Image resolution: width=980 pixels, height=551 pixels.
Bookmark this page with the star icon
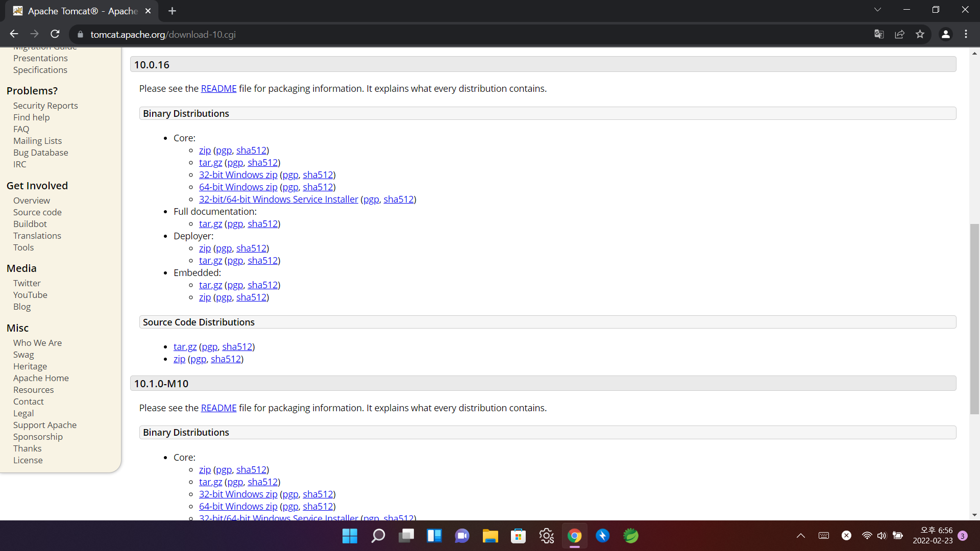pyautogui.click(x=920, y=34)
